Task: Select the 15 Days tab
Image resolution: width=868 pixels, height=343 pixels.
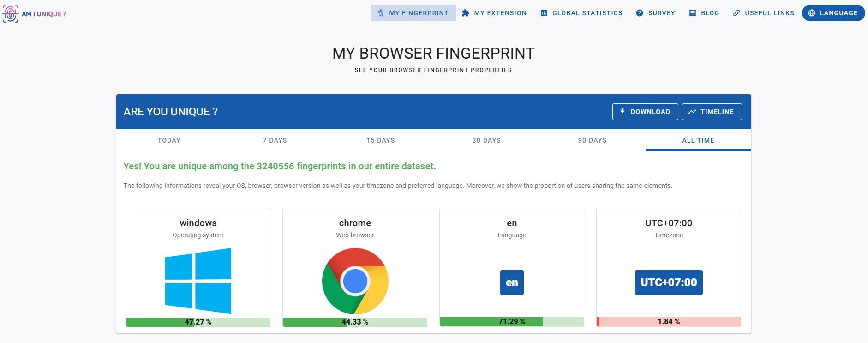Action: (x=381, y=140)
